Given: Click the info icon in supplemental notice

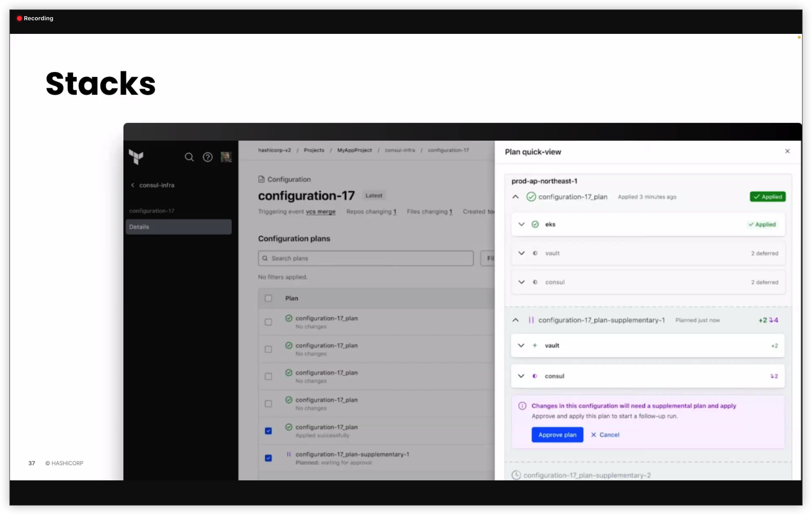Looking at the screenshot, I should tap(522, 406).
